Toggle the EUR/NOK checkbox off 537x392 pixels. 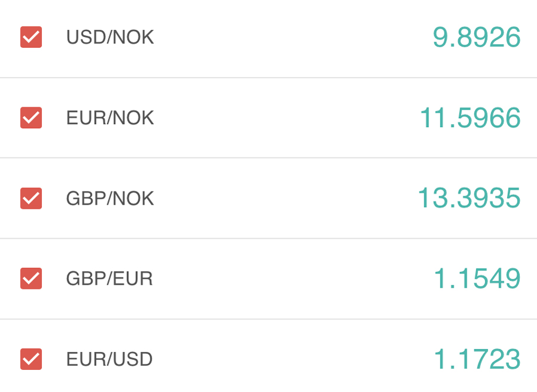tap(31, 118)
